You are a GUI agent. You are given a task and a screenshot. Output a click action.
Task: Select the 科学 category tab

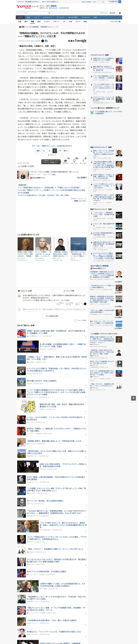pos(71,21)
